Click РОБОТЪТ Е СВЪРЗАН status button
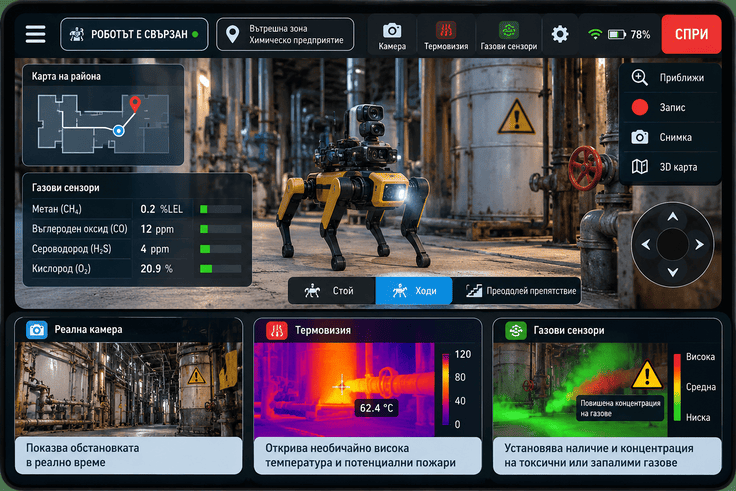The image size is (736, 491). [x=134, y=34]
